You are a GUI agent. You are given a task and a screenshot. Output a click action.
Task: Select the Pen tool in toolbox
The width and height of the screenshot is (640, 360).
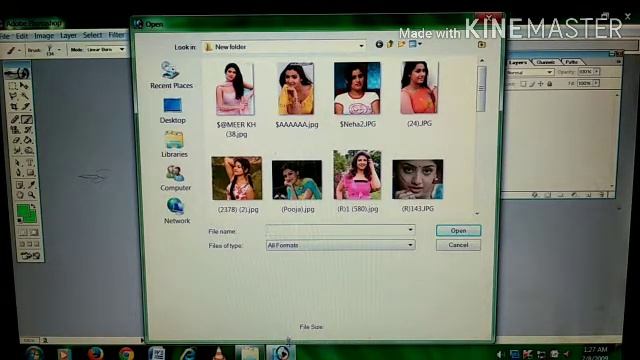coord(18,173)
